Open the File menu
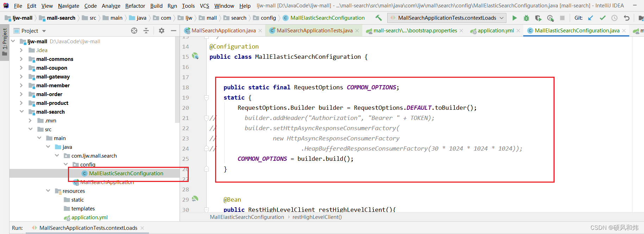The image size is (644, 234). point(18,6)
